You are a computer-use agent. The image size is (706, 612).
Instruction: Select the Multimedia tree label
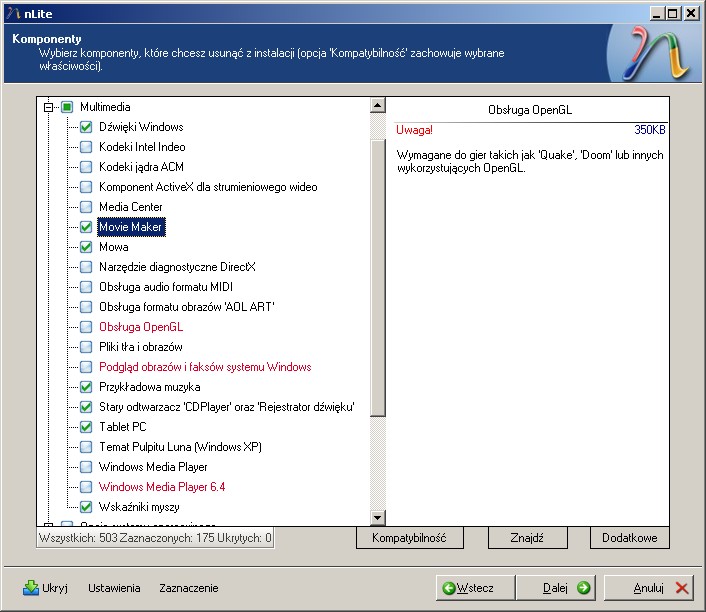point(105,107)
